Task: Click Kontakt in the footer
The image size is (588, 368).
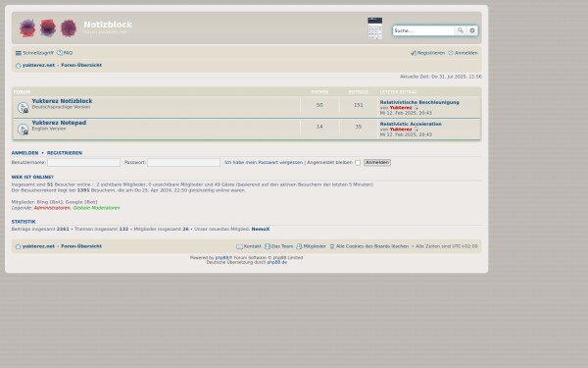Action: pos(249,246)
